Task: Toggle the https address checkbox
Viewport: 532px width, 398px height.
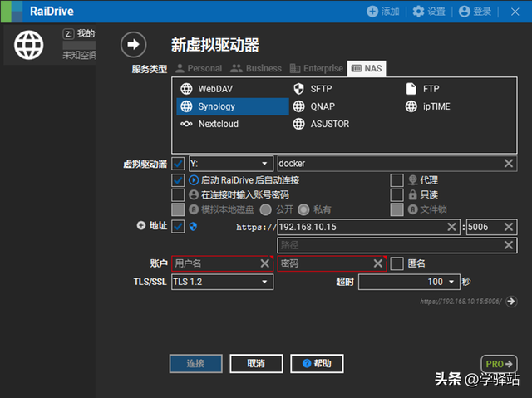Action: pos(178,227)
